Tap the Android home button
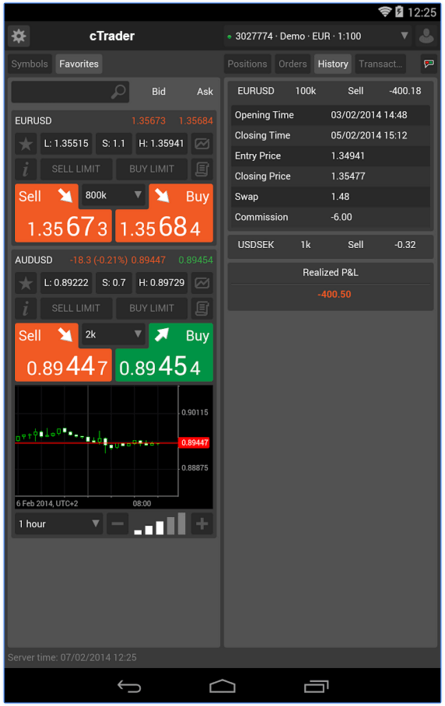 click(222, 686)
